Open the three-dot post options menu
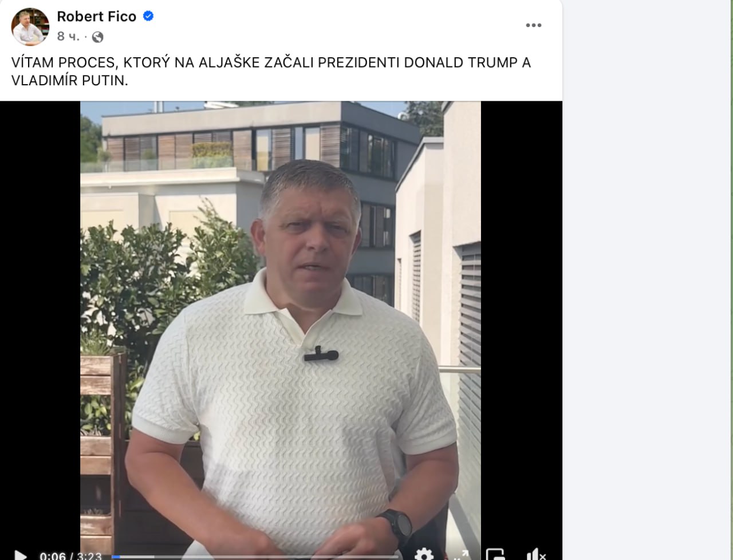The image size is (733, 560). [534, 25]
